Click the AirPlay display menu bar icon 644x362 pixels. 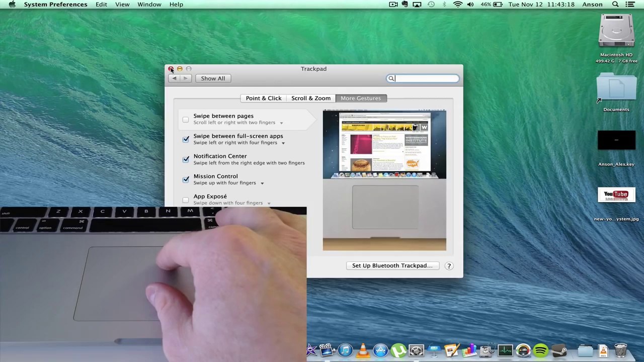[x=417, y=5]
